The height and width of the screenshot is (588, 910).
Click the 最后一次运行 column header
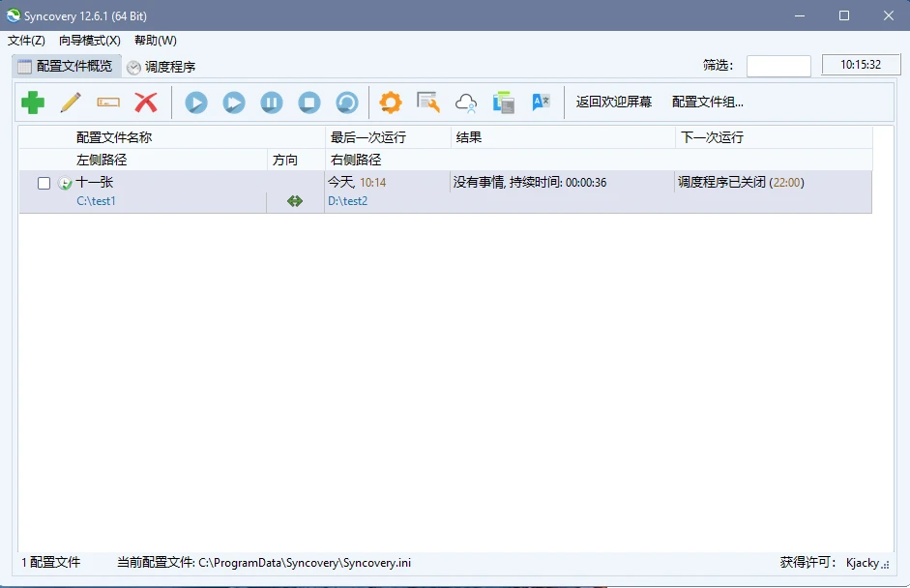point(388,137)
